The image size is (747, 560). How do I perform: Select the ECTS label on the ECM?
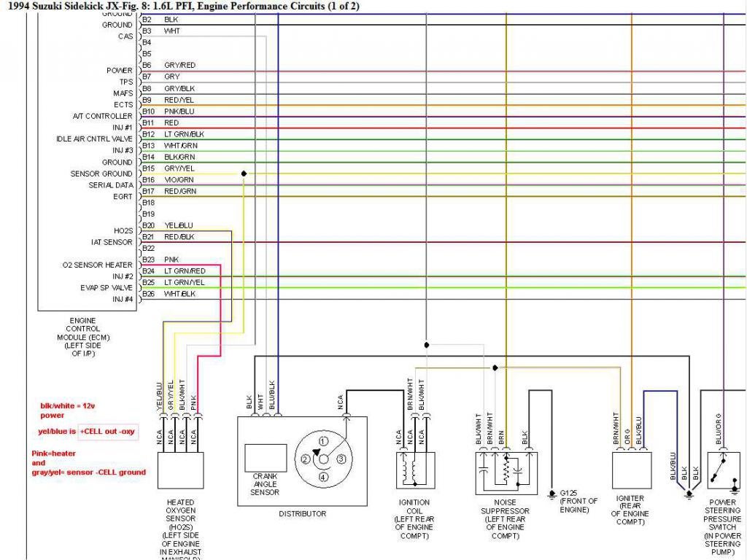tap(123, 105)
